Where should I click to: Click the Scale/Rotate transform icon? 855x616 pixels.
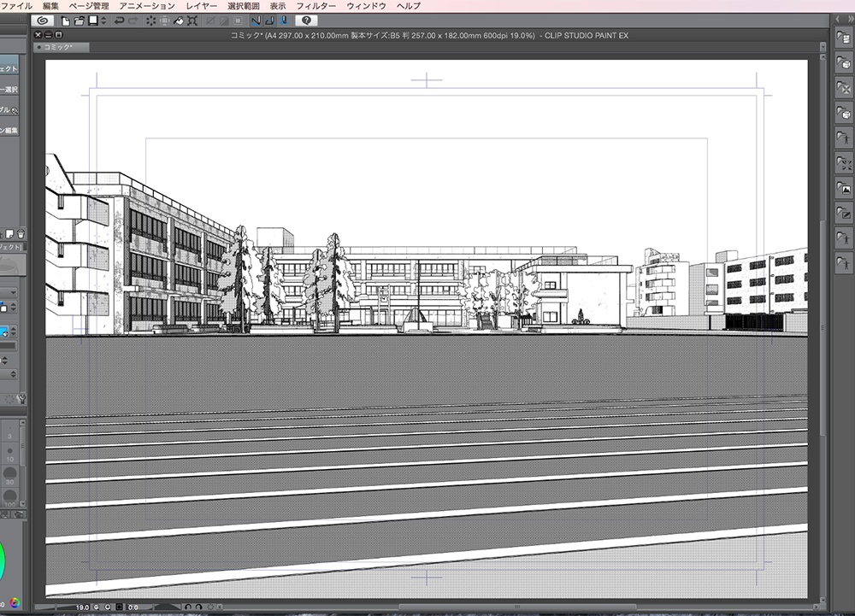tap(192, 21)
